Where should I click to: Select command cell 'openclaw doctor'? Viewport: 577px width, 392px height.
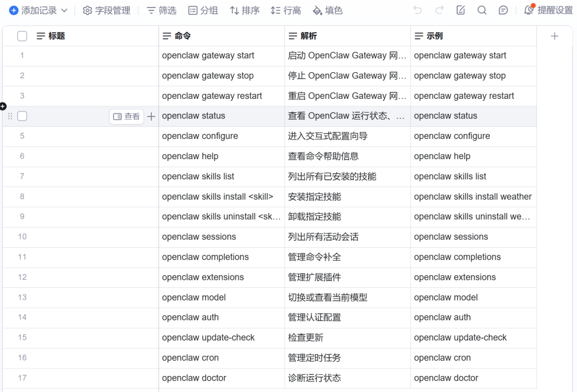pyautogui.click(x=222, y=379)
